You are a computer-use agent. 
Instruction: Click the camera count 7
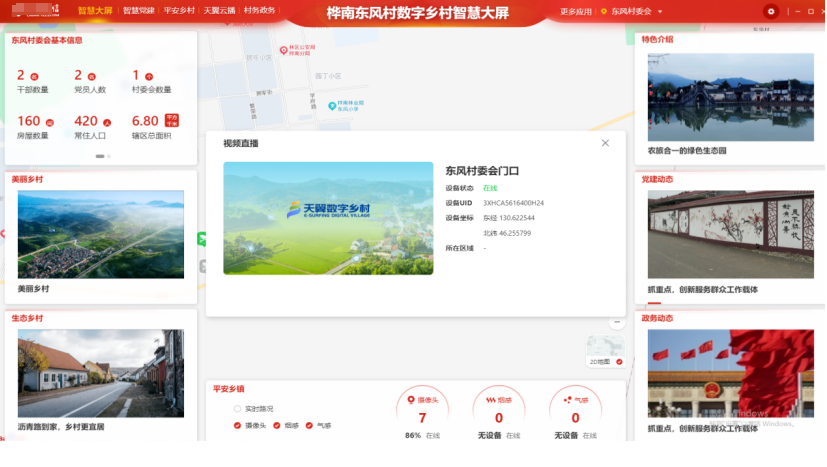coord(422,418)
